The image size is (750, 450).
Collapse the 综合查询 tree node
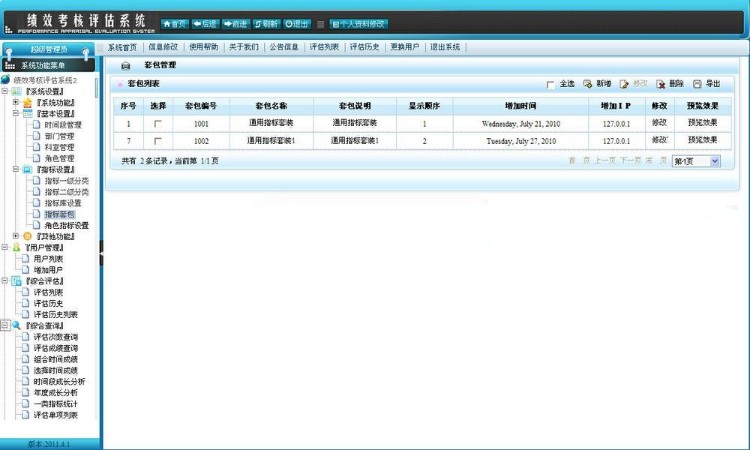(x=5, y=326)
